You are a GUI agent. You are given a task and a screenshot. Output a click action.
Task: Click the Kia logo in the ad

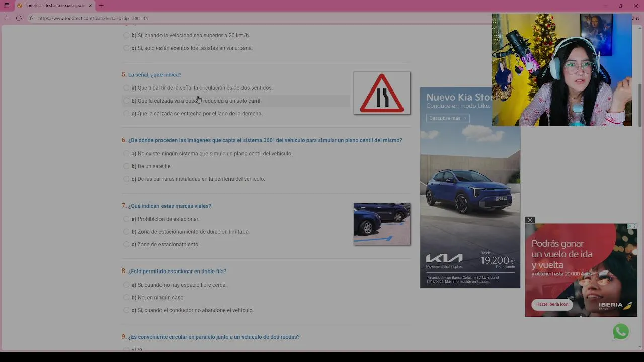444,259
